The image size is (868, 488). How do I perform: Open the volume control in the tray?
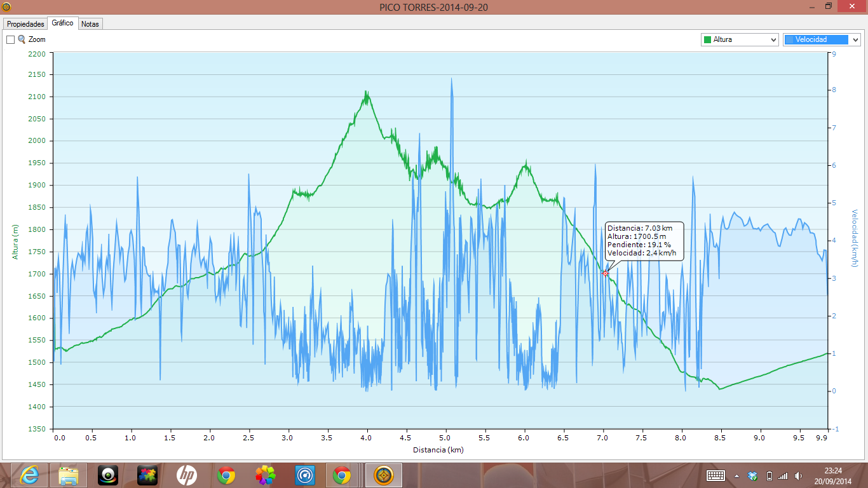tap(798, 475)
